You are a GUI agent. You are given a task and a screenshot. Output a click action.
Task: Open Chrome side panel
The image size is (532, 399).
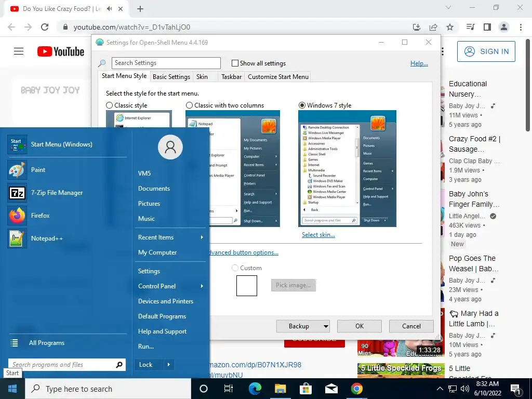tap(487, 27)
